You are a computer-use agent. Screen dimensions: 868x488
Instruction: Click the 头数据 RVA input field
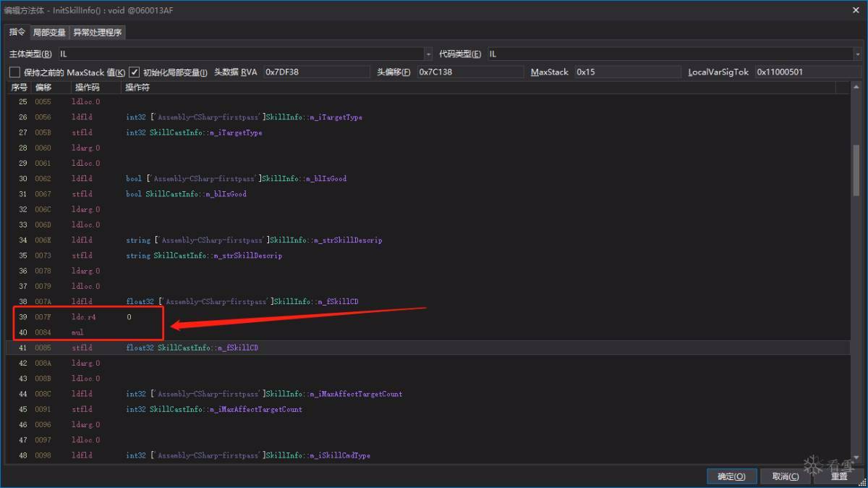(x=315, y=72)
